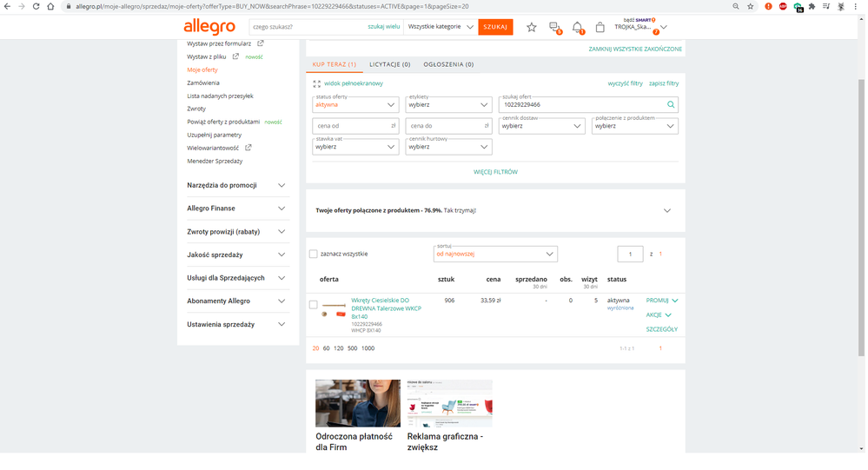Open the status oferty dropdown
Image resolution: width=868 pixels, height=470 pixels.
point(354,104)
